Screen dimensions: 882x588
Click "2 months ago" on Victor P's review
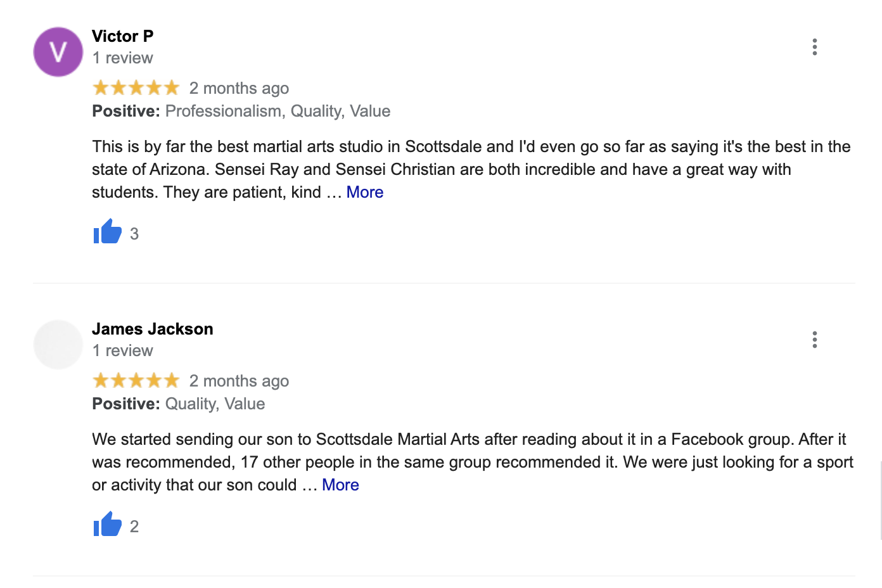point(239,88)
